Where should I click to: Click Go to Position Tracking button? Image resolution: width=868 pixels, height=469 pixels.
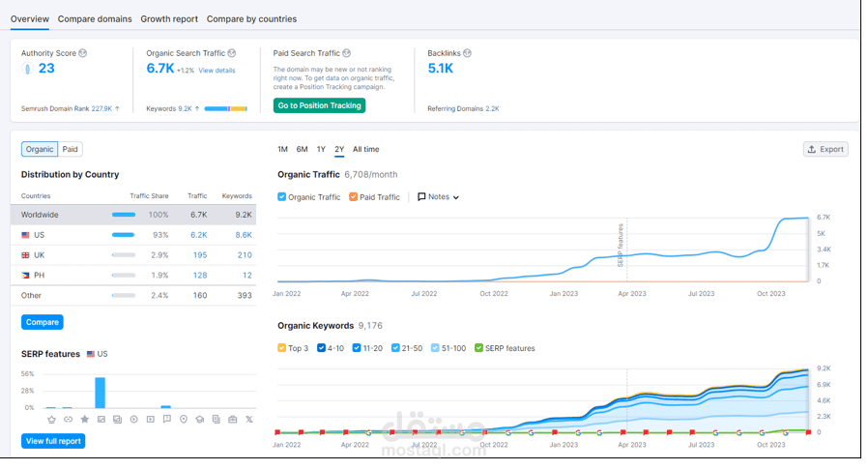pyautogui.click(x=319, y=105)
